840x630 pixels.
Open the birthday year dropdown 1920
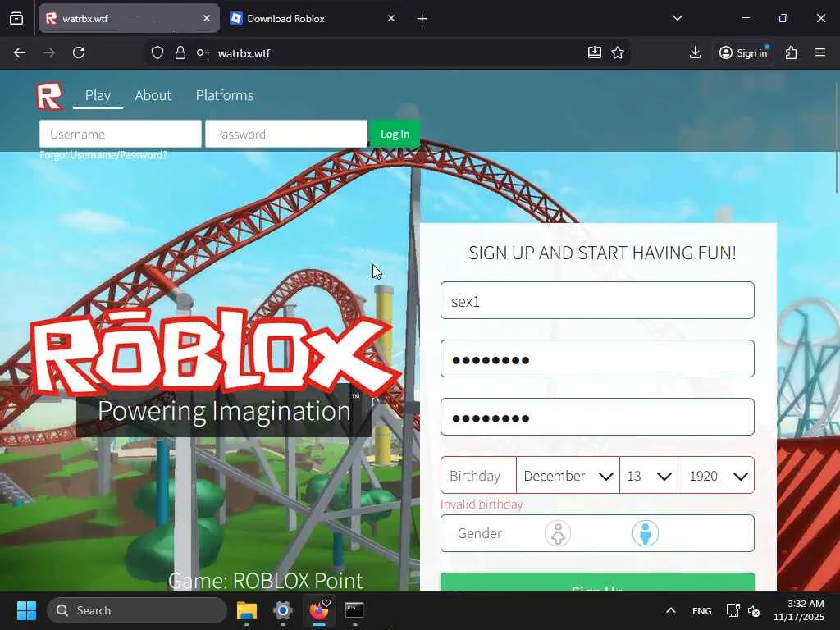718,475
